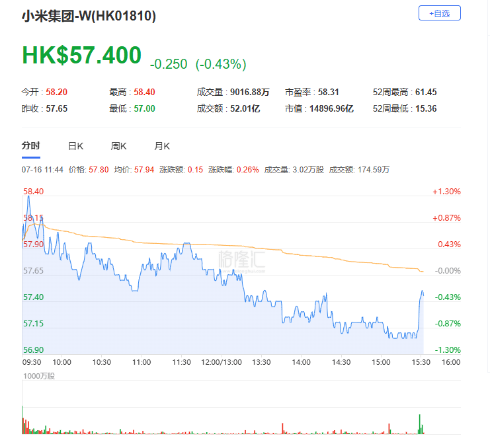Click the 小米集团-W(HK01810) stock title
The width and height of the screenshot is (490, 448).
coord(89,15)
